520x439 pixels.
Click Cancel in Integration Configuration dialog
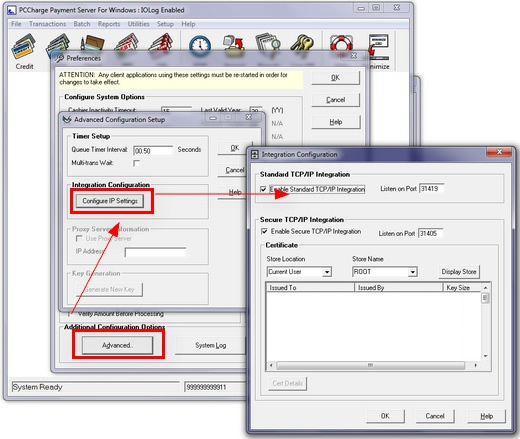coord(435,416)
